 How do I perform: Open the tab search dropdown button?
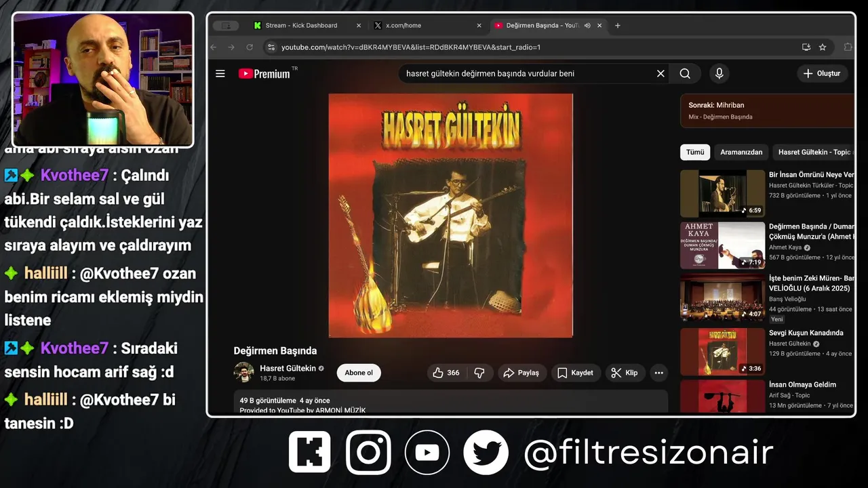[x=226, y=25]
